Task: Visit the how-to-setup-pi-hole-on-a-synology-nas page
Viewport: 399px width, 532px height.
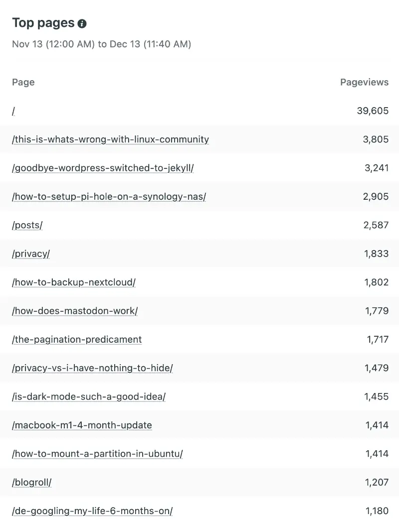Action: [108, 196]
